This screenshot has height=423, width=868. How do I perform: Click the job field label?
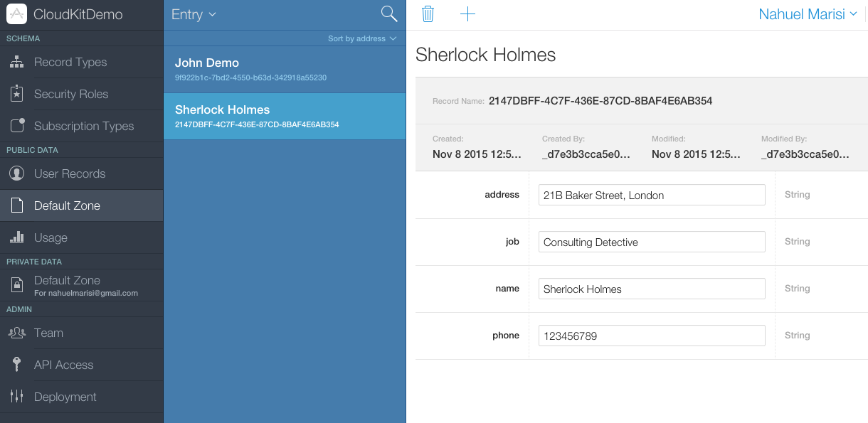(x=512, y=242)
